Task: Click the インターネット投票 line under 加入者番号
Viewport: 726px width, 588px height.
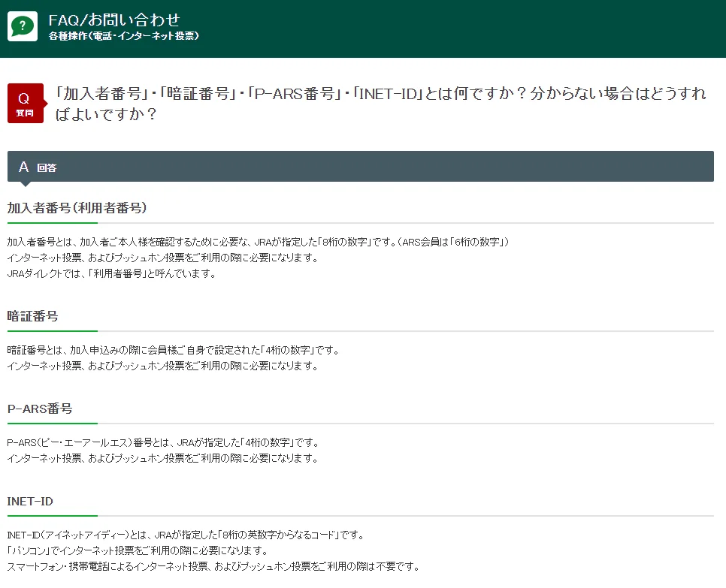Action: (162, 258)
